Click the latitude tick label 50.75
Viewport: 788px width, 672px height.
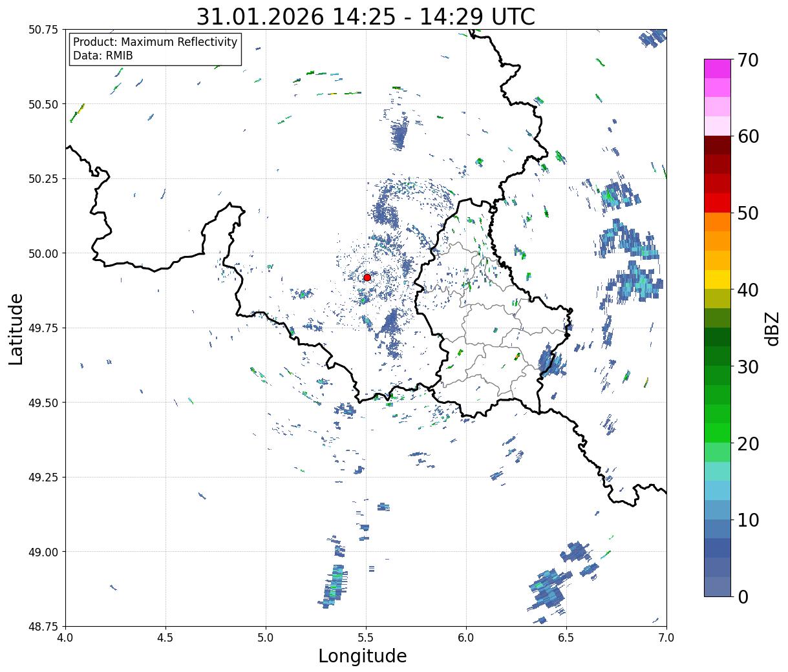43,30
